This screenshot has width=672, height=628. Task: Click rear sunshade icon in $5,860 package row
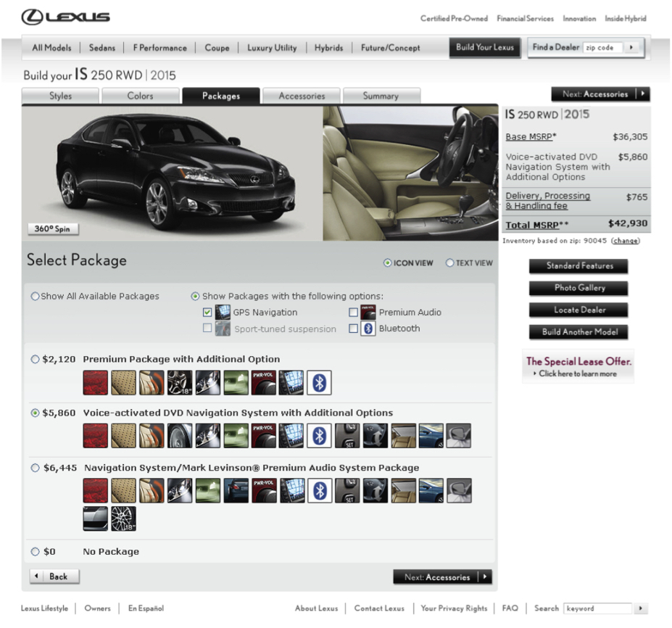(403, 436)
